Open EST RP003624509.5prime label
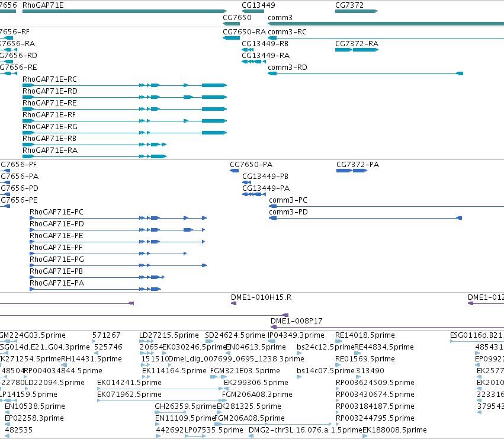The image size is (504, 439). pyautogui.click(x=375, y=383)
